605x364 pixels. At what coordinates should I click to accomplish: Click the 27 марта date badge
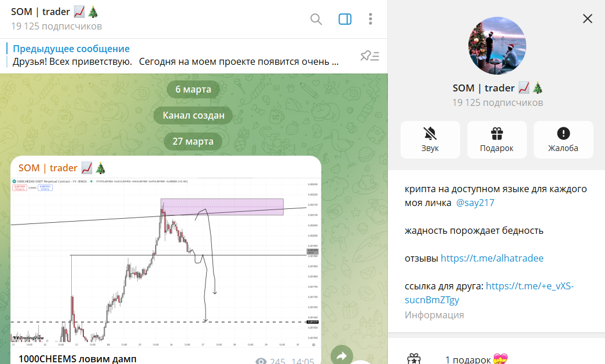[193, 142]
